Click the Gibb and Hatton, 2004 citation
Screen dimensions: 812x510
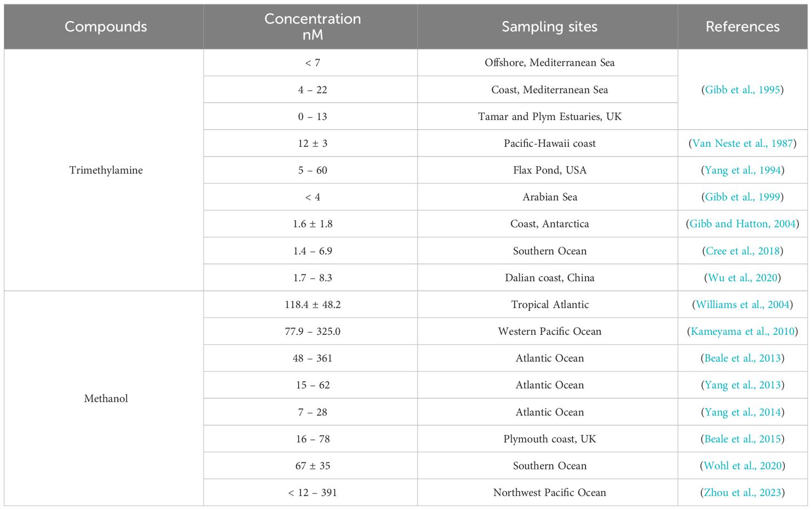click(x=742, y=224)
